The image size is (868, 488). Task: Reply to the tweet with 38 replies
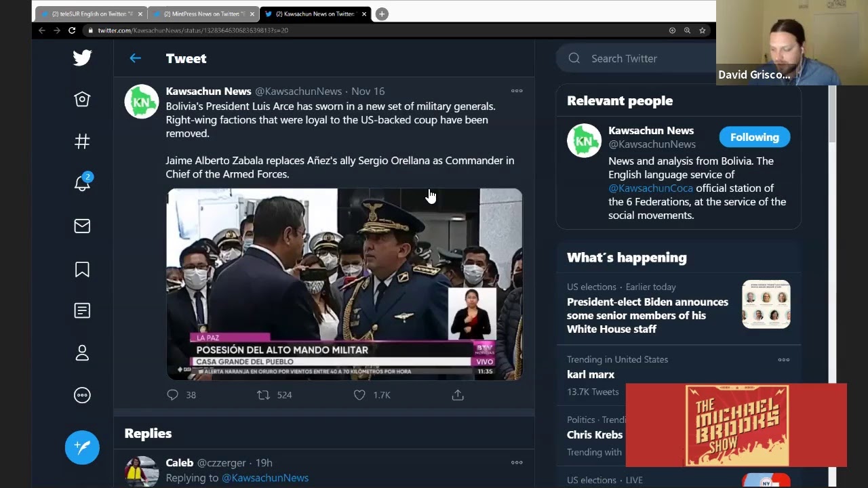[172, 394]
